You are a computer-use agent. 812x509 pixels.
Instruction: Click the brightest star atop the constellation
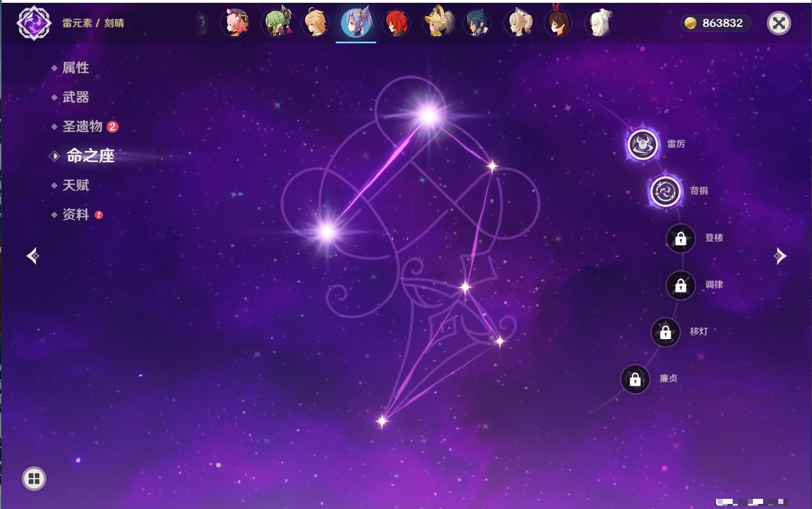coord(428,116)
